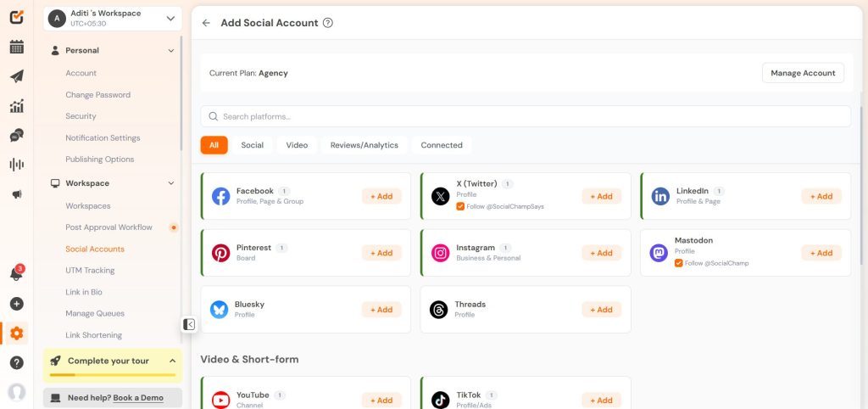The height and width of the screenshot is (409, 868).
Task: Add a Bluesky account
Action: (x=381, y=309)
